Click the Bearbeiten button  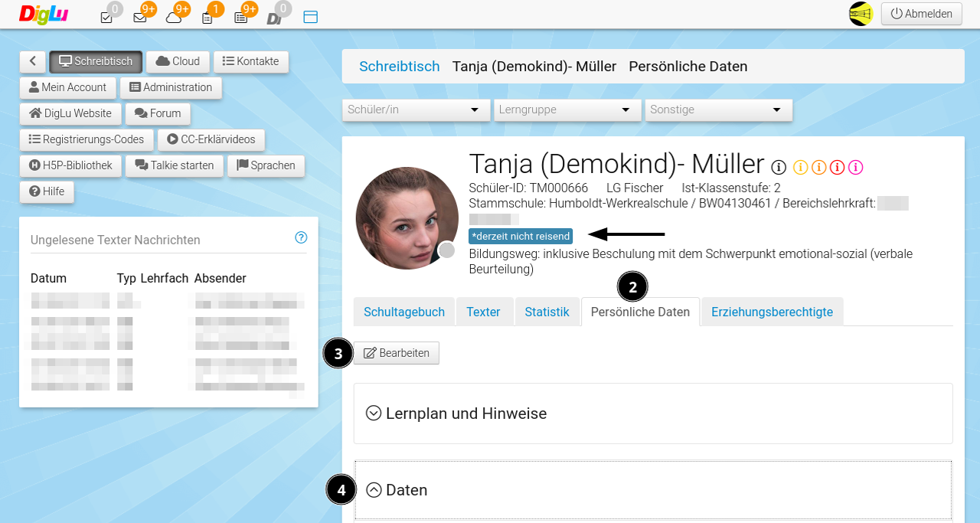tap(397, 353)
